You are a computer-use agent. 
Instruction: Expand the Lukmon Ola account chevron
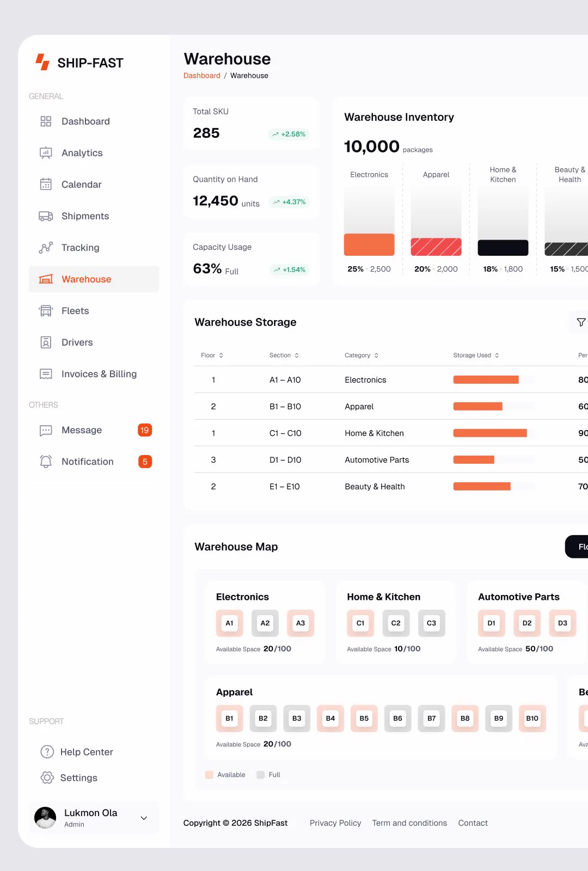[x=144, y=818]
